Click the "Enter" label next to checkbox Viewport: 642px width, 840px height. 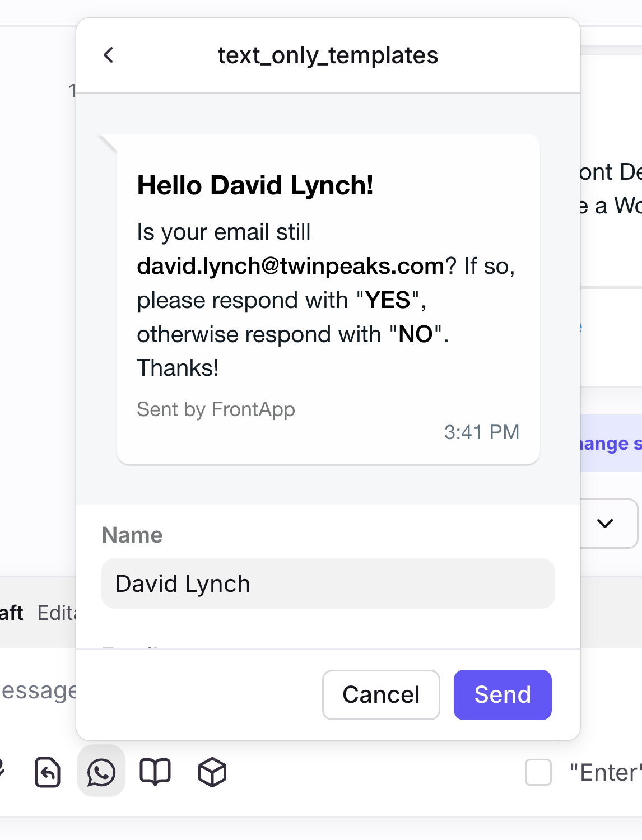click(x=605, y=773)
